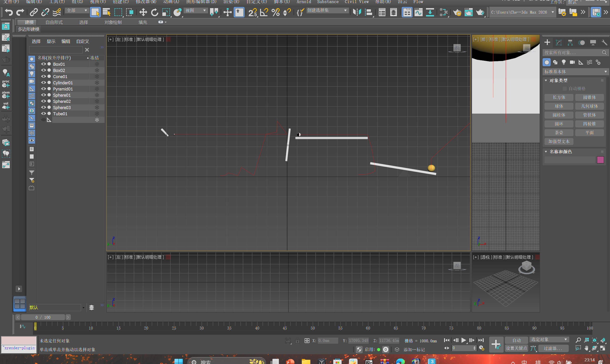
Task: Select the Shapes category icon
Action: pos(555,62)
